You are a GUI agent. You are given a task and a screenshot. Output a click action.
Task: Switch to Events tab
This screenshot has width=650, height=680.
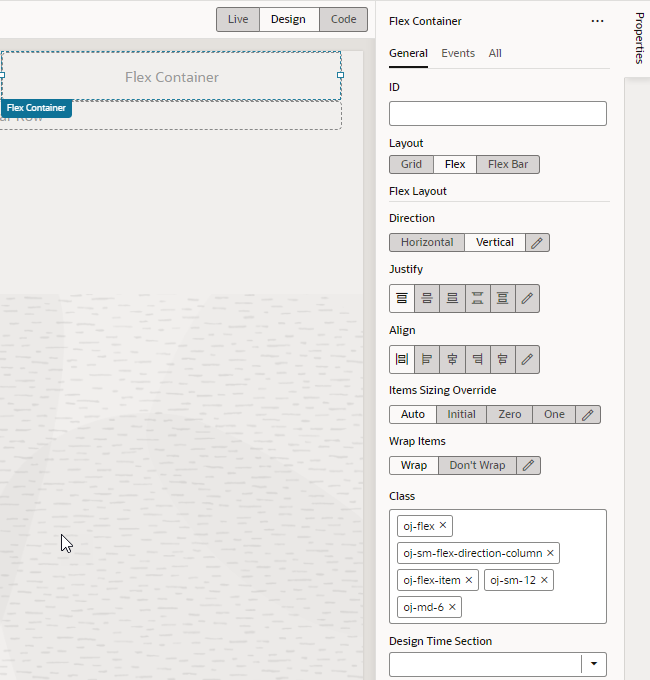458,53
